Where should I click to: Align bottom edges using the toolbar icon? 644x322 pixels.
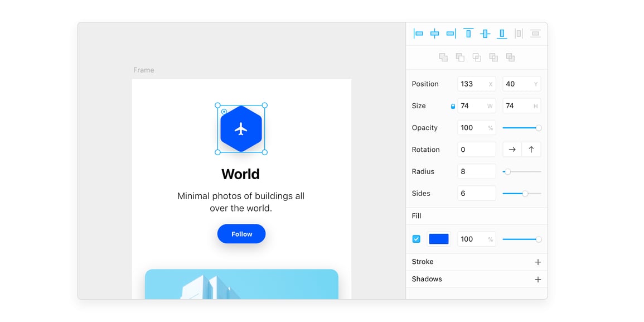tap(501, 33)
